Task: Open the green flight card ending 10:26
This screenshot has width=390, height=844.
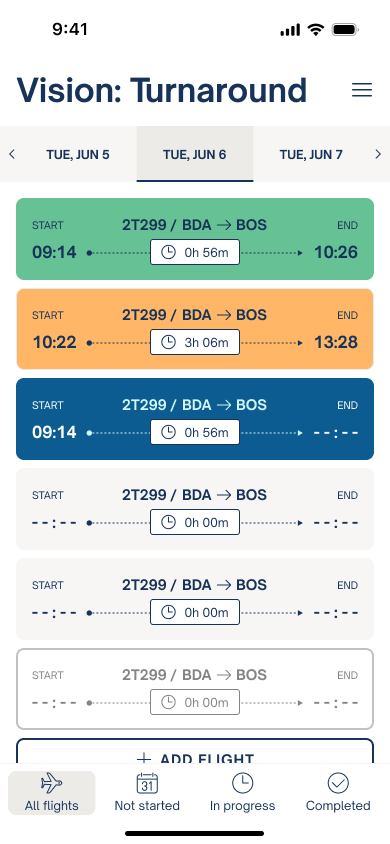Action: (195, 239)
